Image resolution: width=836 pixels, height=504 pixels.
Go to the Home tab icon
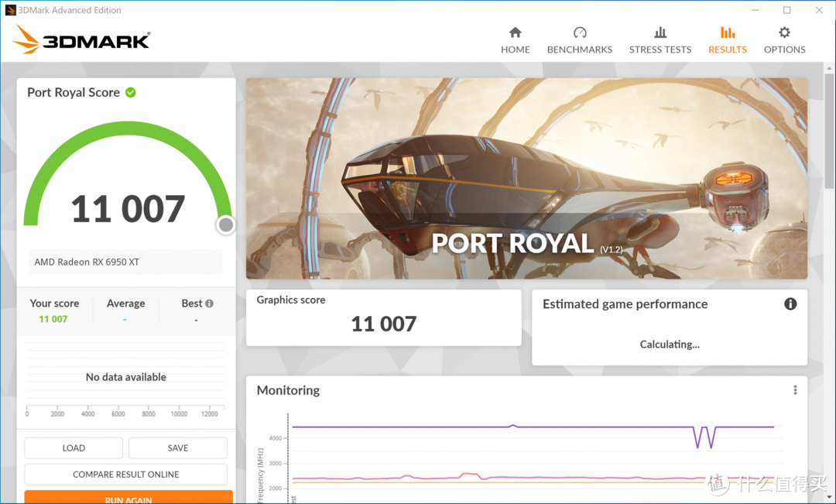pos(515,33)
